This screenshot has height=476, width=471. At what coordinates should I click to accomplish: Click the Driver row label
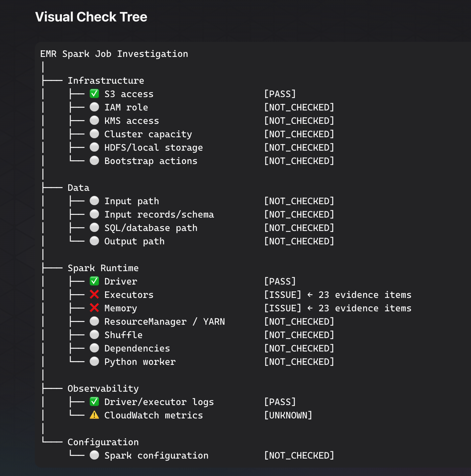point(121,282)
